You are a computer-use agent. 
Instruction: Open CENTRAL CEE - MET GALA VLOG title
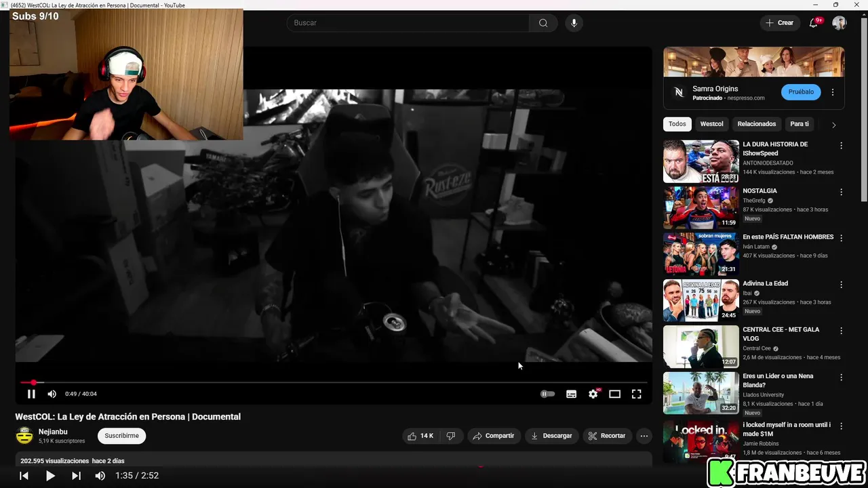(781, 334)
